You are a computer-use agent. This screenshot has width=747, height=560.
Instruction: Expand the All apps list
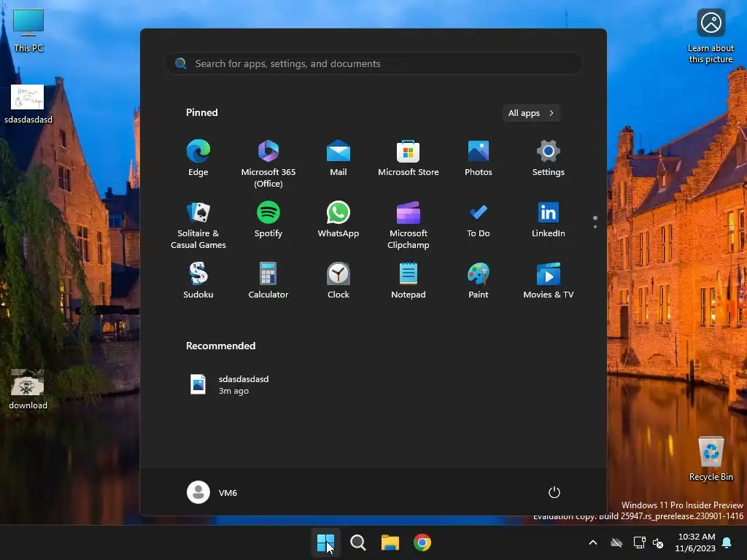pos(531,113)
